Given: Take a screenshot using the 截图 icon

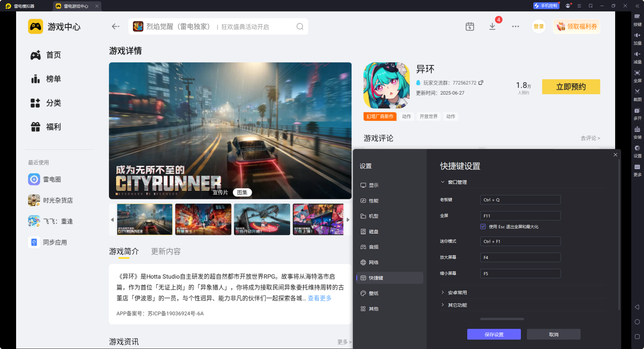Looking at the screenshot, I should click(x=637, y=95).
